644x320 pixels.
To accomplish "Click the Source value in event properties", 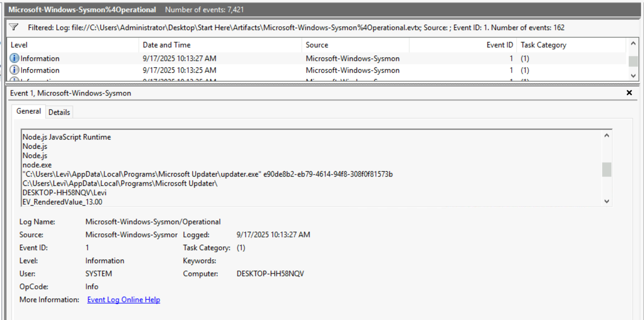I will click(x=131, y=235).
